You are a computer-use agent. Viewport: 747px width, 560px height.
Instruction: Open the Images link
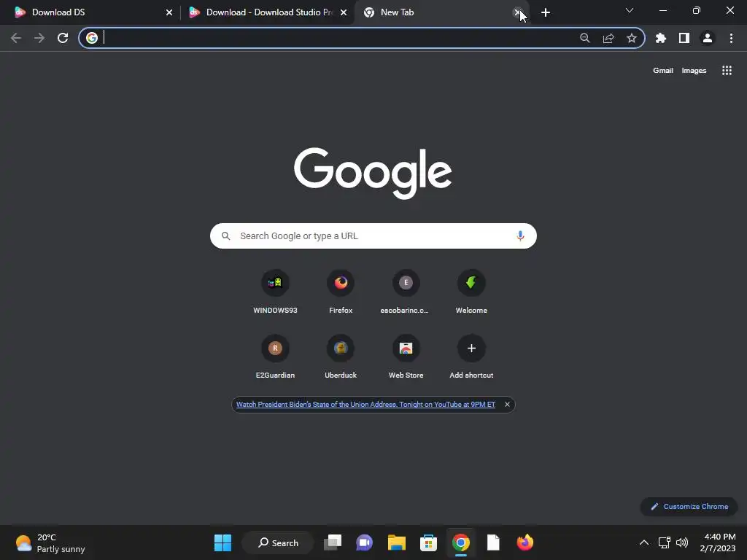(x=694, y=71)
